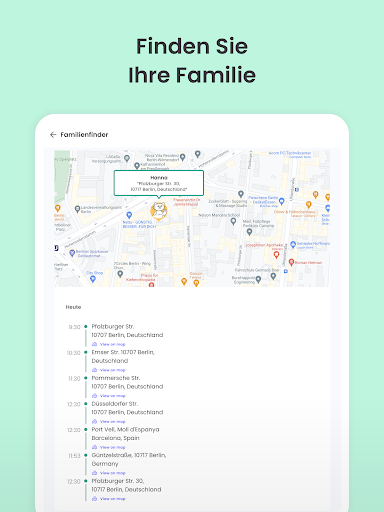This screenshot has height=512, width=384.
Task: Tap the Berliner Sparkasse Geldautomat pin
Action: point(72,253)
